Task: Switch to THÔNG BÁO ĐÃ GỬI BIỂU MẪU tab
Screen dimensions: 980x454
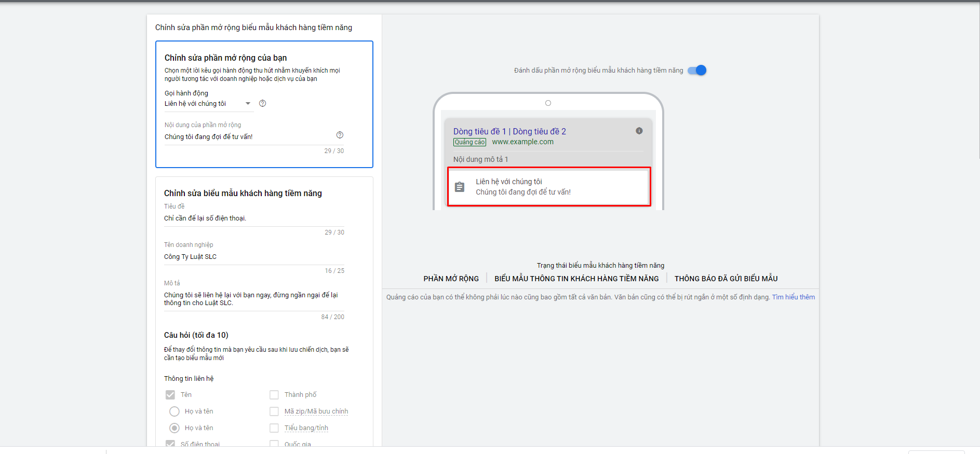Action: tap(726, 279)
